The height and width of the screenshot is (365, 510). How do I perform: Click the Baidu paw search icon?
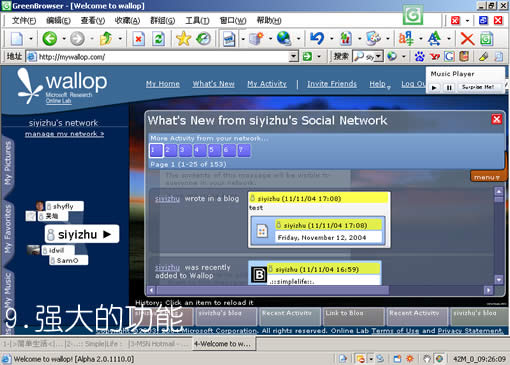(x=419, y=56)
